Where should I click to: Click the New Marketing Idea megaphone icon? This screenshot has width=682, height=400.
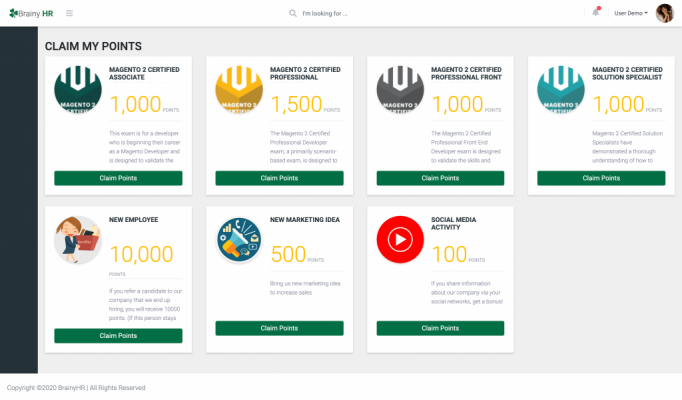tap(239, 240)
